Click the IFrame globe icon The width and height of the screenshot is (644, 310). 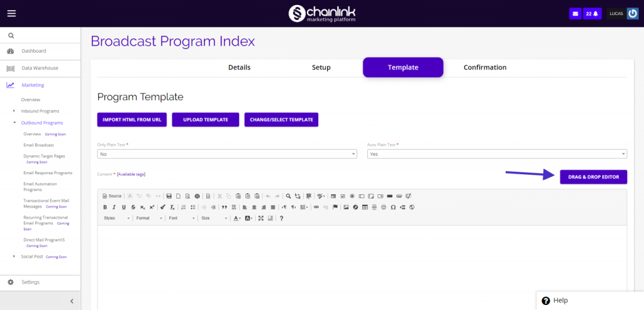click(x=412, y=207)
